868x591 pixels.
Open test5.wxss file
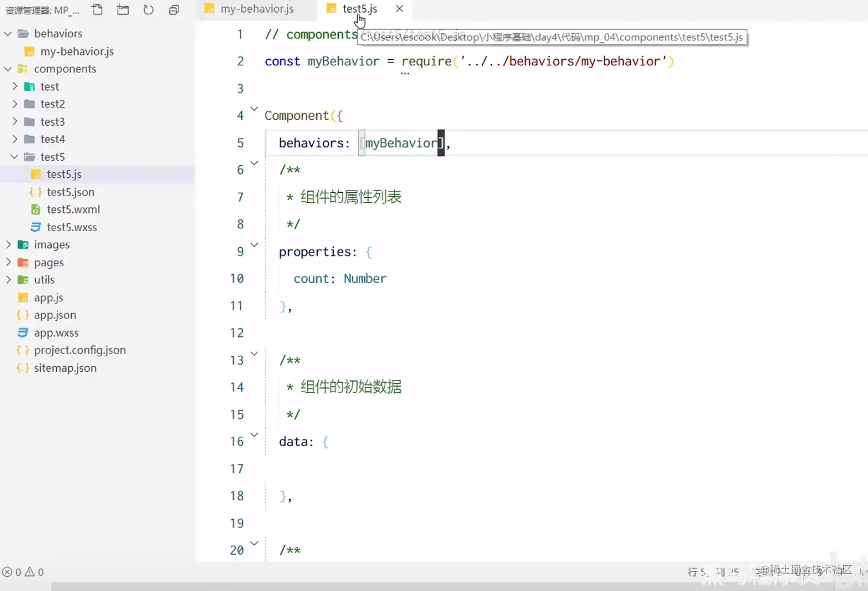[x=72, y=227]
